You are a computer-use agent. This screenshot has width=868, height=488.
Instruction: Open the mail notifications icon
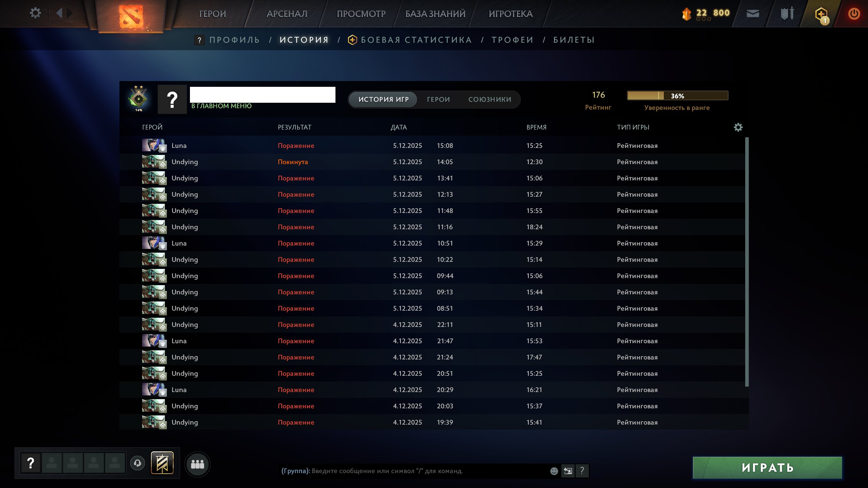(x=752, y=13)
